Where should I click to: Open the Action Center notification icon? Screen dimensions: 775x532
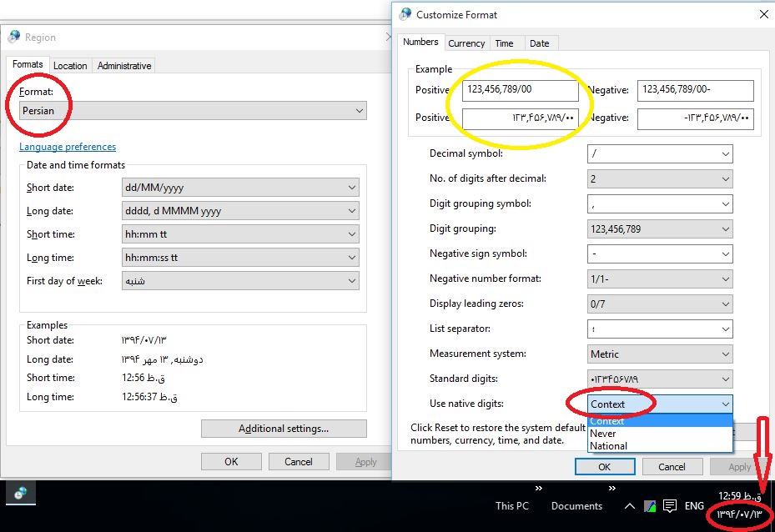tap(670, 506)
